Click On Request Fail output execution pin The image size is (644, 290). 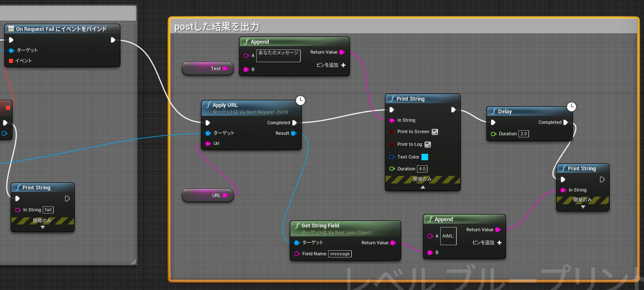pos(113,40)
